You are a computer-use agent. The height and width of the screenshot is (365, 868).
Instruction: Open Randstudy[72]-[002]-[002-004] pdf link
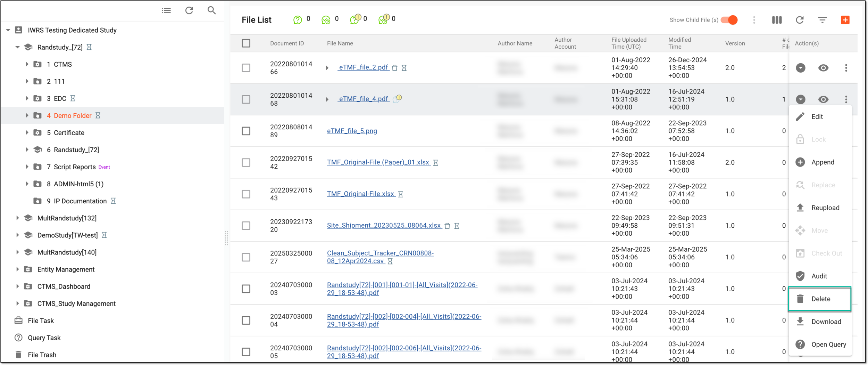pos(404,320)
